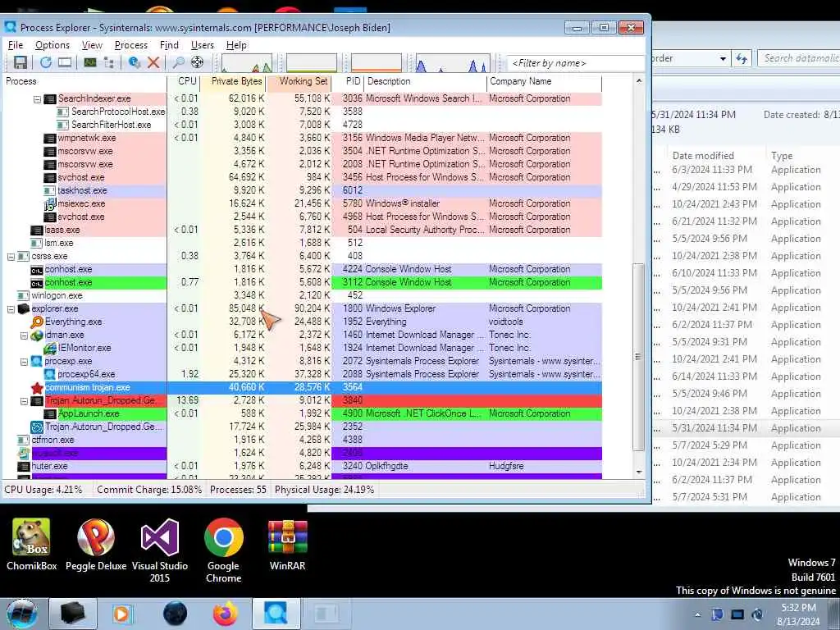
Task: Click the scroll down arrow of process list
Action: pos(638,472)
